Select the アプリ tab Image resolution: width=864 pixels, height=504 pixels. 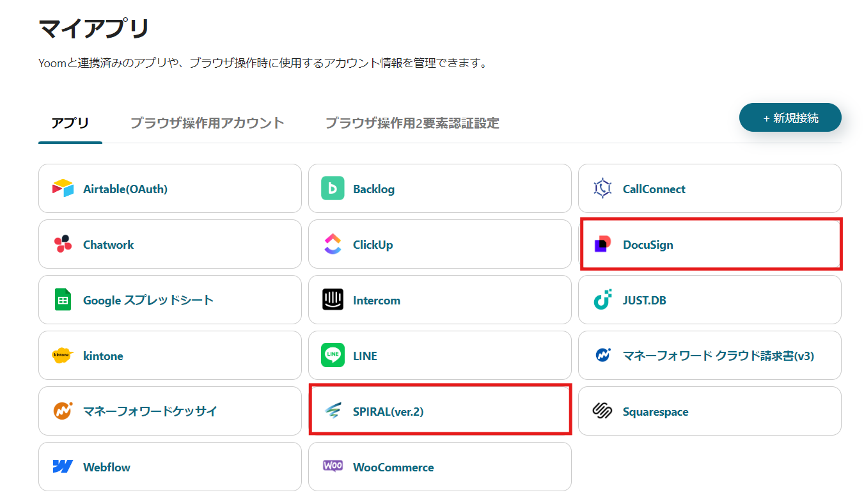pyautogui.click(x=70, y=123)
